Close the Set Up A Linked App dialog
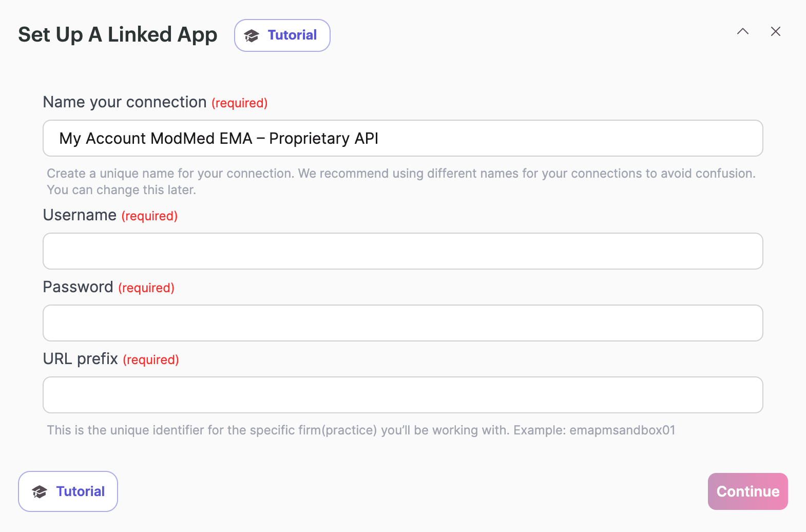806x532 pixels. tap(776, 31)
